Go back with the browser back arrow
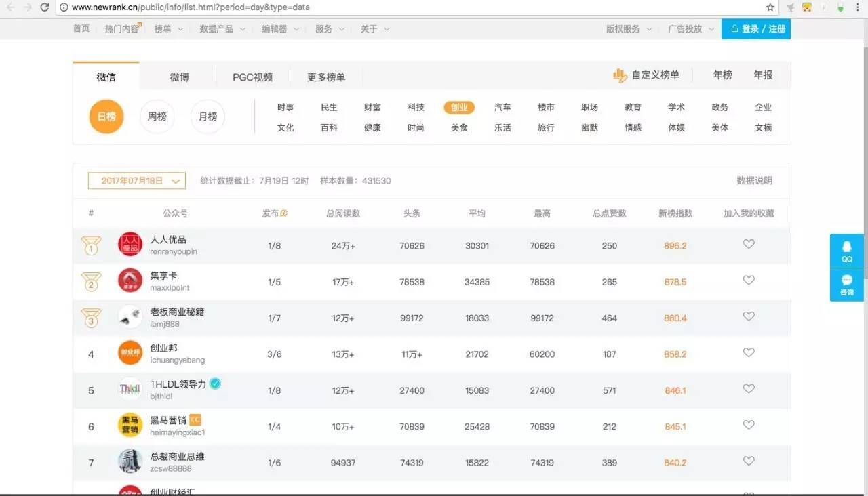The height and width of the screenshot is (496, 868). point(10,7)
